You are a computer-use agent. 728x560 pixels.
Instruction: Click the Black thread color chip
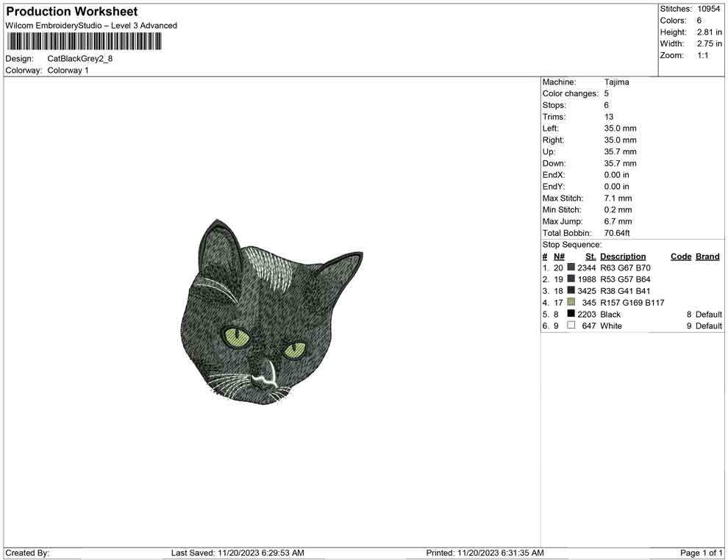point(571,314)
